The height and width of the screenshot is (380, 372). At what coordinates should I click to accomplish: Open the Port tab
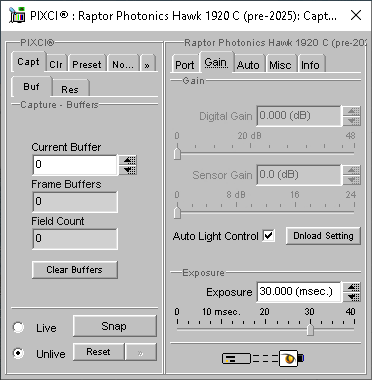[x=185, y=64]
